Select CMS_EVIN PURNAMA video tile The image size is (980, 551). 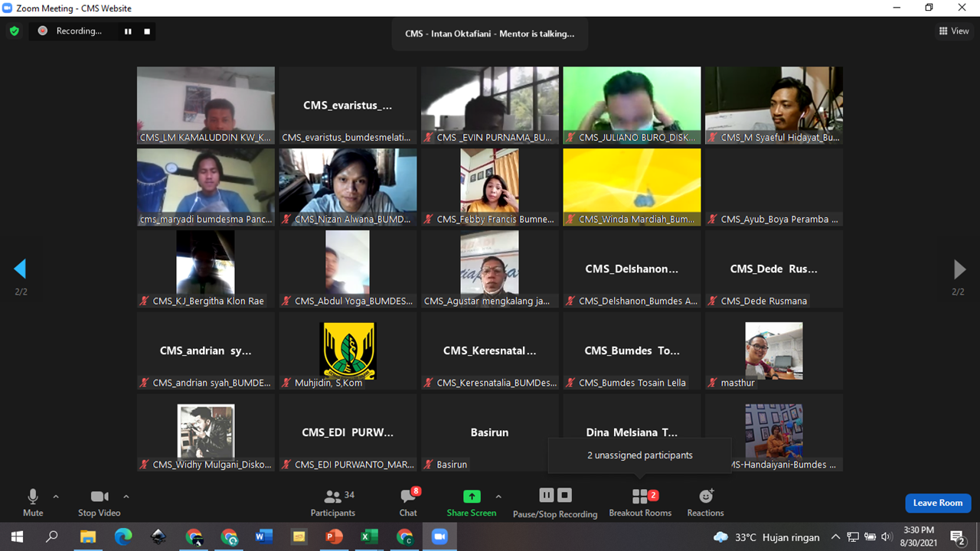point(490,106)
